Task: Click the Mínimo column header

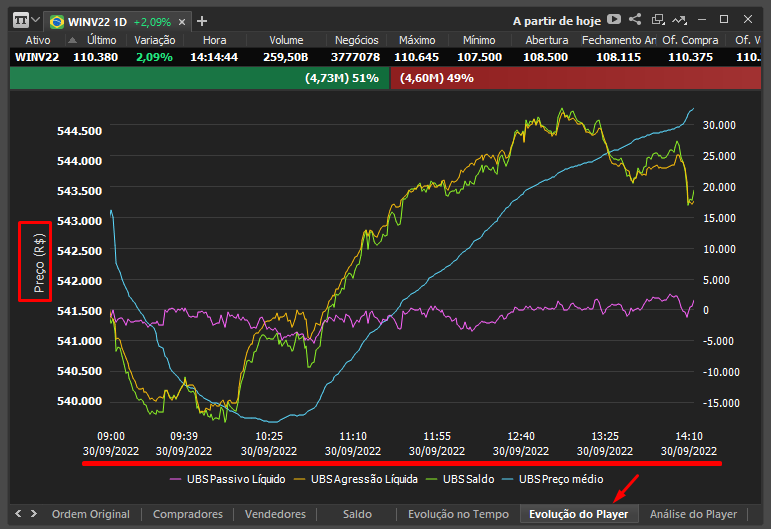Action: pos(479,40)
